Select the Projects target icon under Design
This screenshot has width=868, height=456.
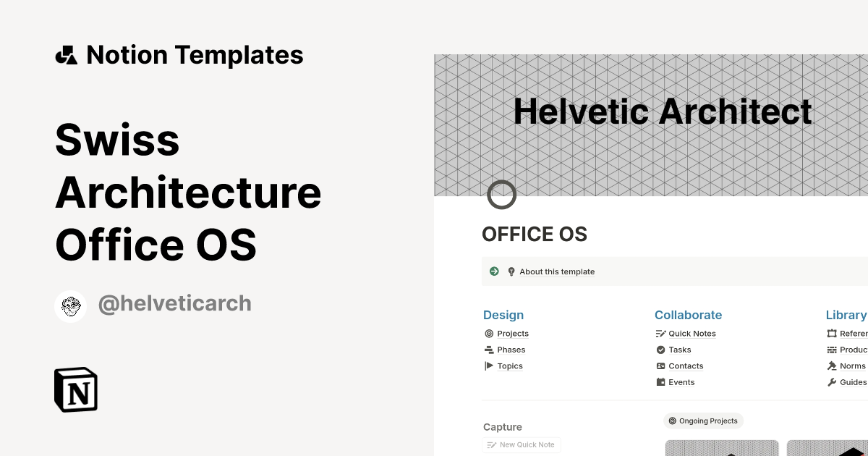[490, 333]
